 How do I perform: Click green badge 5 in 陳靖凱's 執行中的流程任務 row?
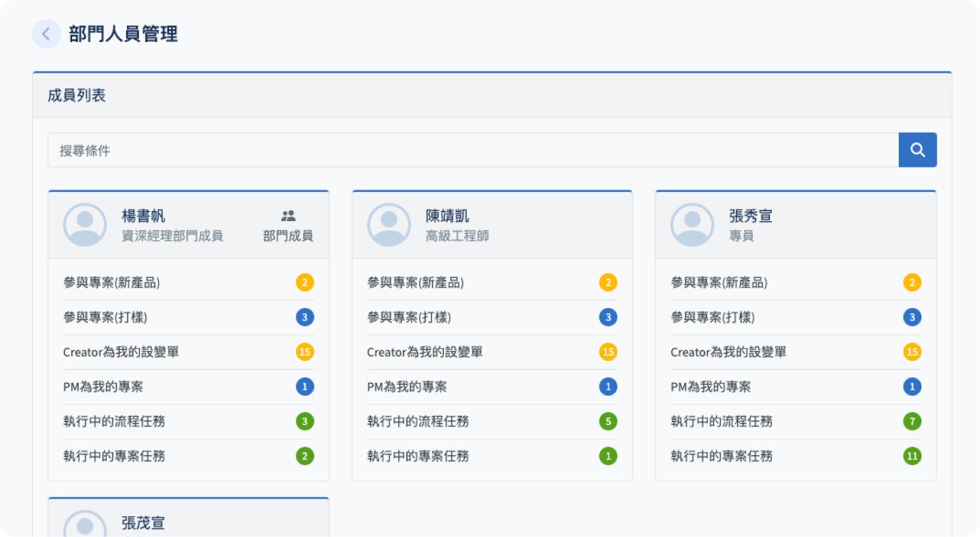[608, 421]
